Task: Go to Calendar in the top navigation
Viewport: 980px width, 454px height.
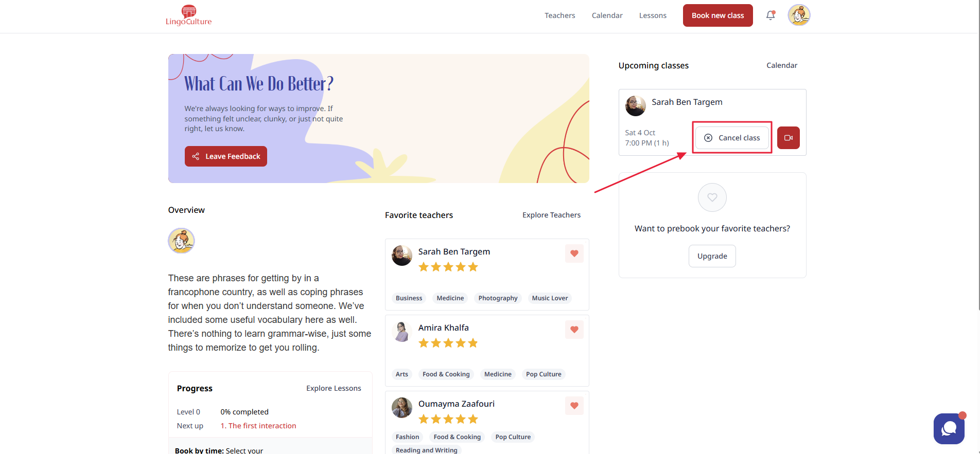Action: coord(607,15)
